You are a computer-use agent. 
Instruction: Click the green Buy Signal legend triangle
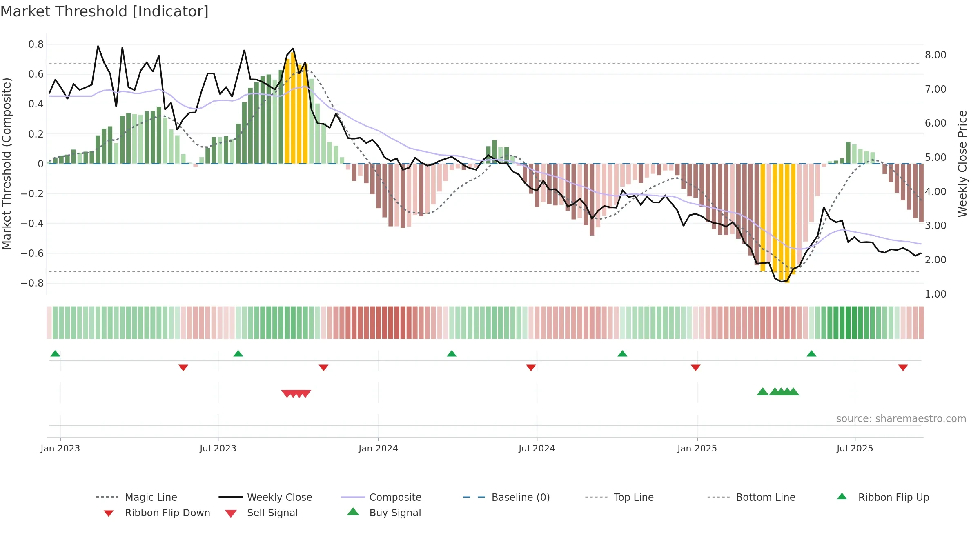(x=353, y=511)
